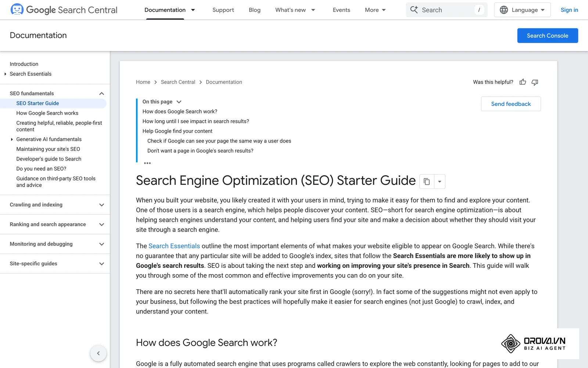Follow the Search Essentials inline link

tap(174, 246)
